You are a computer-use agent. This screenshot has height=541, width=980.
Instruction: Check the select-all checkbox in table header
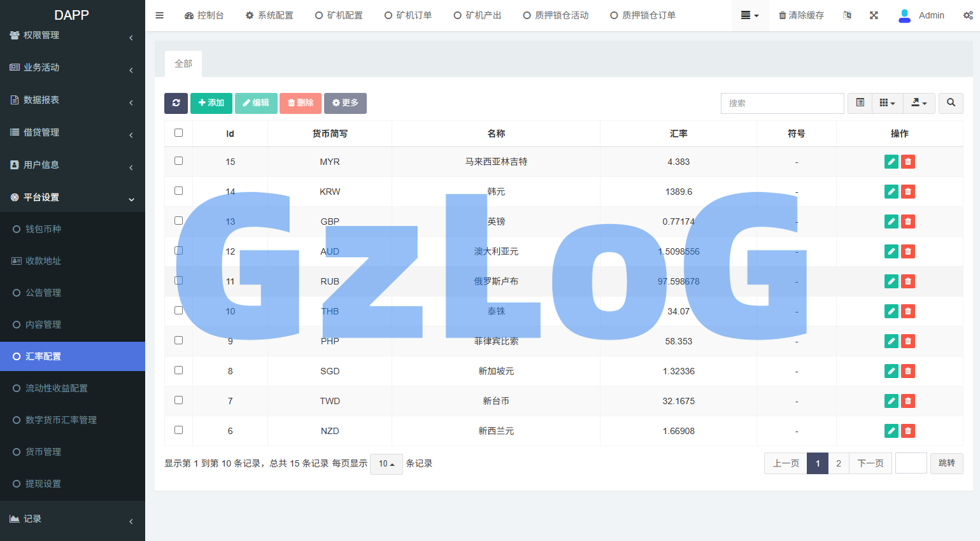[178, 132]
